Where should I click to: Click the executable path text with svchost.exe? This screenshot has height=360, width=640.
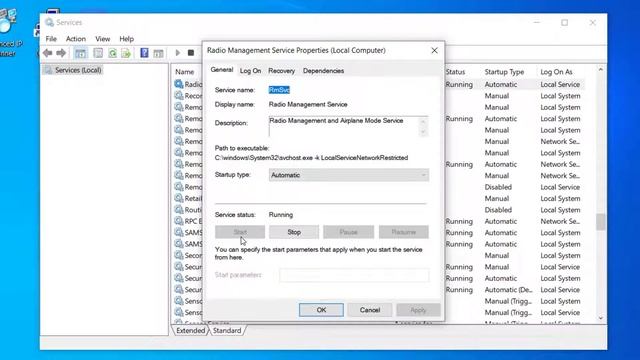point(311,158)
